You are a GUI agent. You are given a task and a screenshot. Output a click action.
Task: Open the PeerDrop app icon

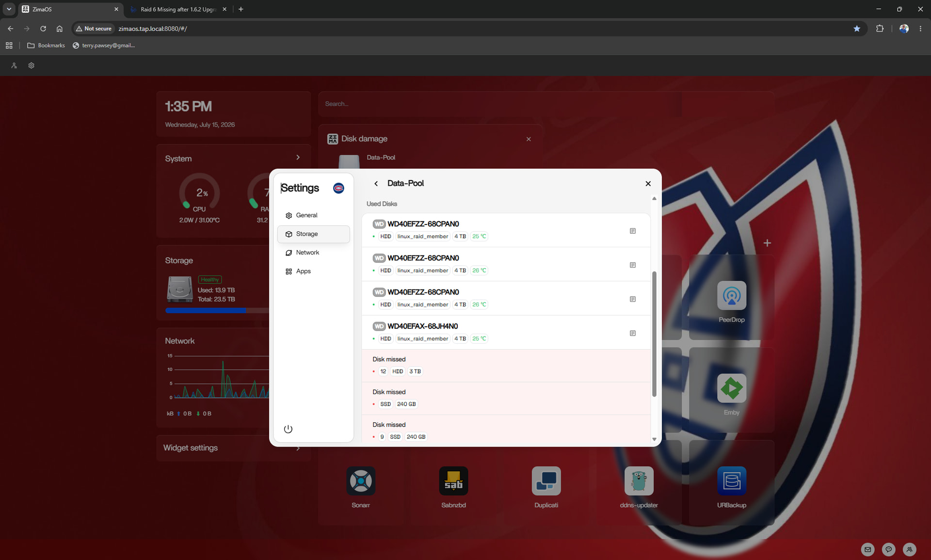(731, 295)
